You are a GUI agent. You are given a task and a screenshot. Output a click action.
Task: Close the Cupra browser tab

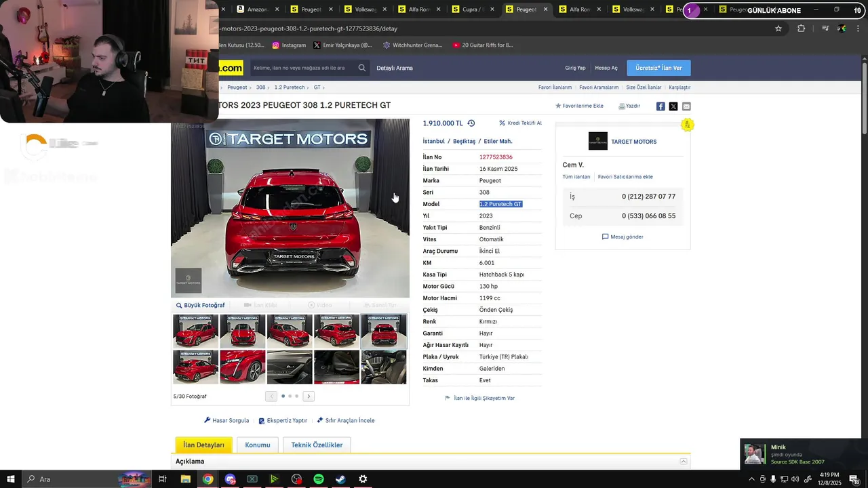tap(492, 9)
